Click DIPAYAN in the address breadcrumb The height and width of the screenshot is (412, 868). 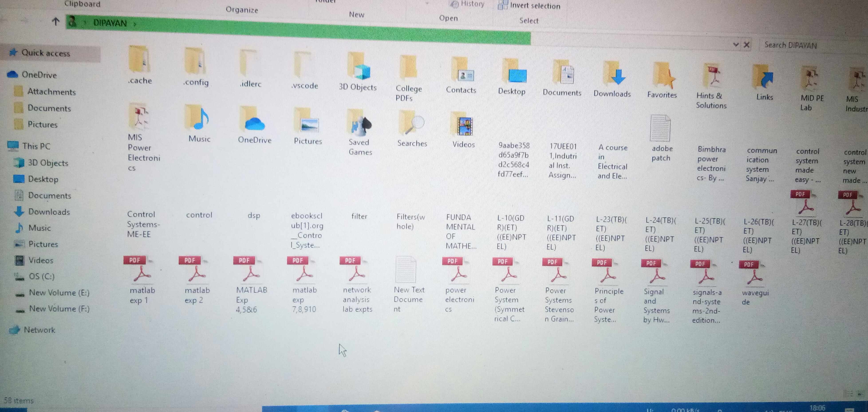point(110,23)
